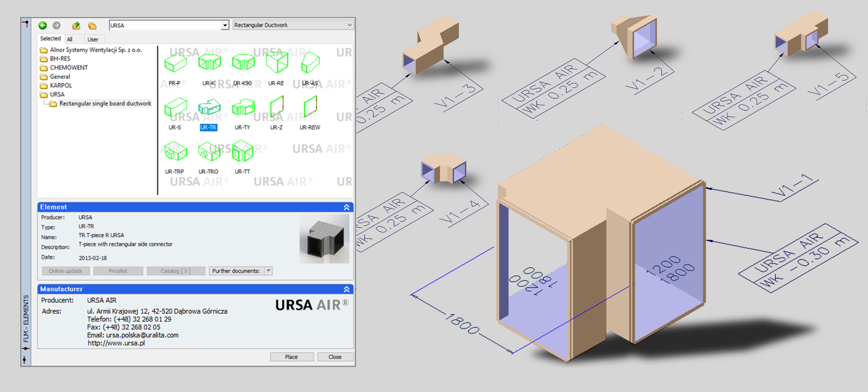Select the UR-TR T-piece icon
Image resolution: width=868 pixels, height=392 pixels.
[x=209, y=107]
